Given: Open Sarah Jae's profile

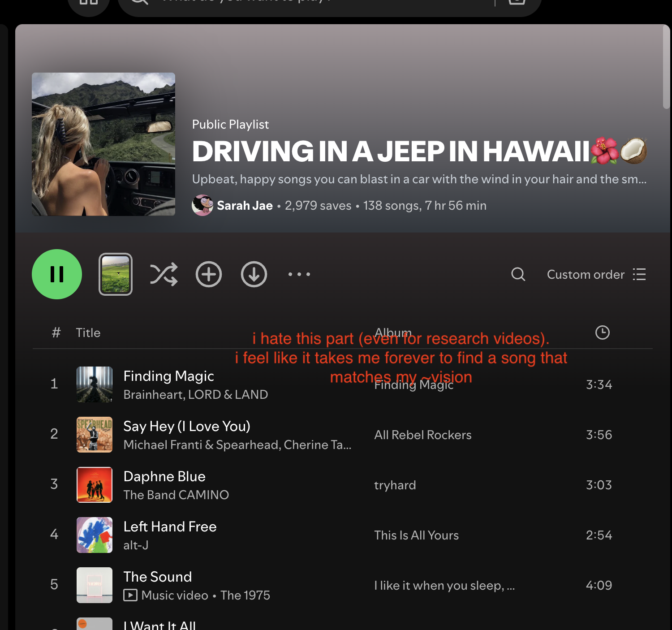Looking at the screenshot, I should (x=245, y=206).
